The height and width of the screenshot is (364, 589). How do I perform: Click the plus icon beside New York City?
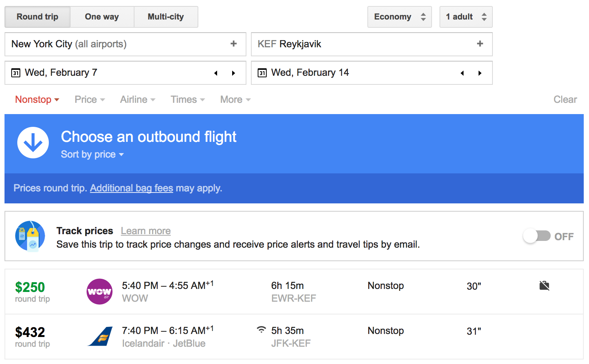(233, 44)
